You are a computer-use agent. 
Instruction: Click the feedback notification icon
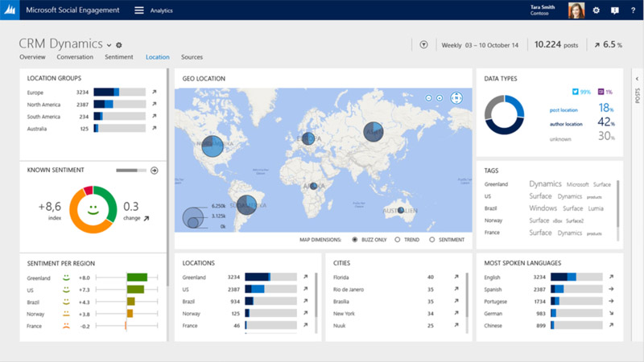pyautogui.click(x=614, y=10)
